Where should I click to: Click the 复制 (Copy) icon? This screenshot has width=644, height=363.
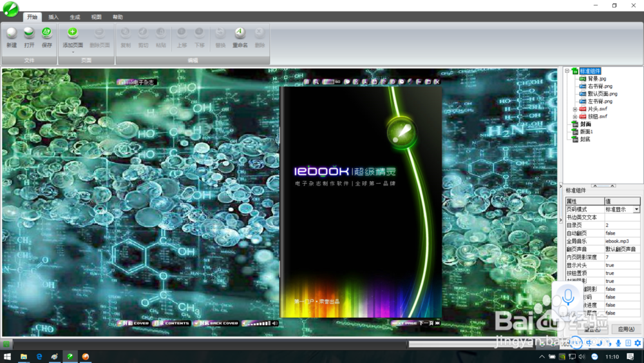[x=126, y=32]
